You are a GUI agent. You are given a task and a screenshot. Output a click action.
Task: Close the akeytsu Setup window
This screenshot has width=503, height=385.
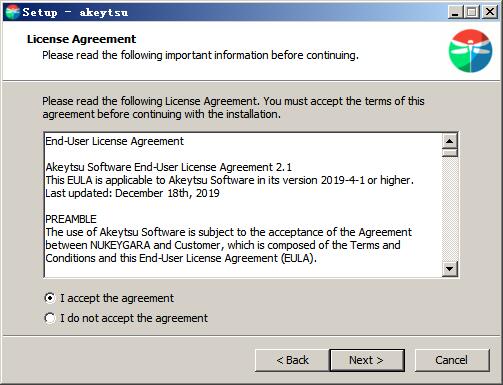490,12
